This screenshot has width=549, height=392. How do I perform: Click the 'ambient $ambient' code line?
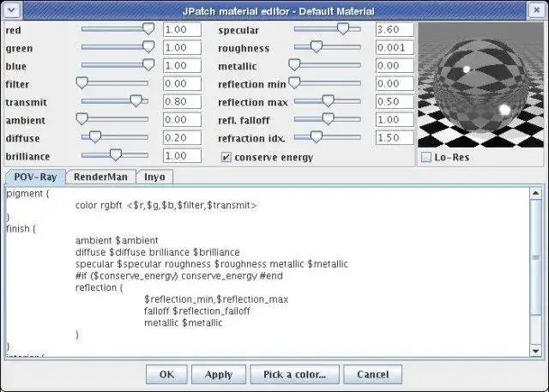point(117,240)
